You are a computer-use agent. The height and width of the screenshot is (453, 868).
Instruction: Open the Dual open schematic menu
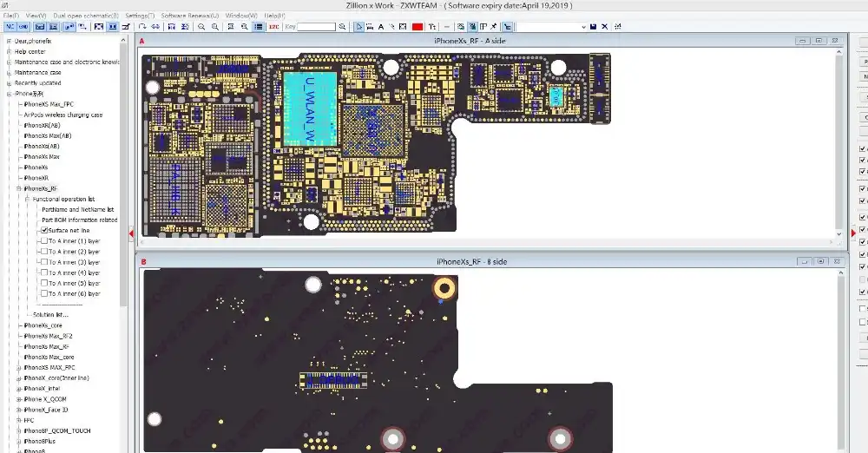(x=86, y=16)
